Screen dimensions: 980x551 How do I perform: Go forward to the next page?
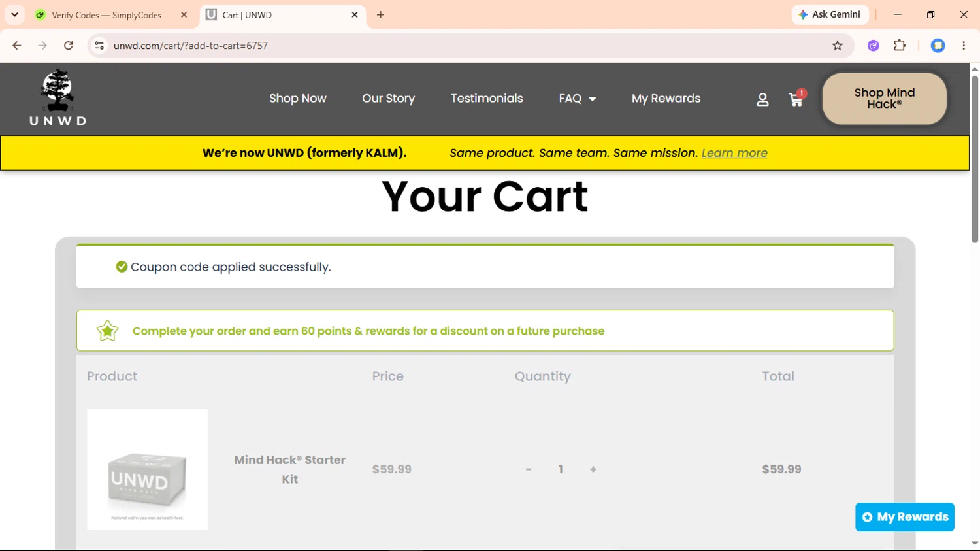[42, 46]
